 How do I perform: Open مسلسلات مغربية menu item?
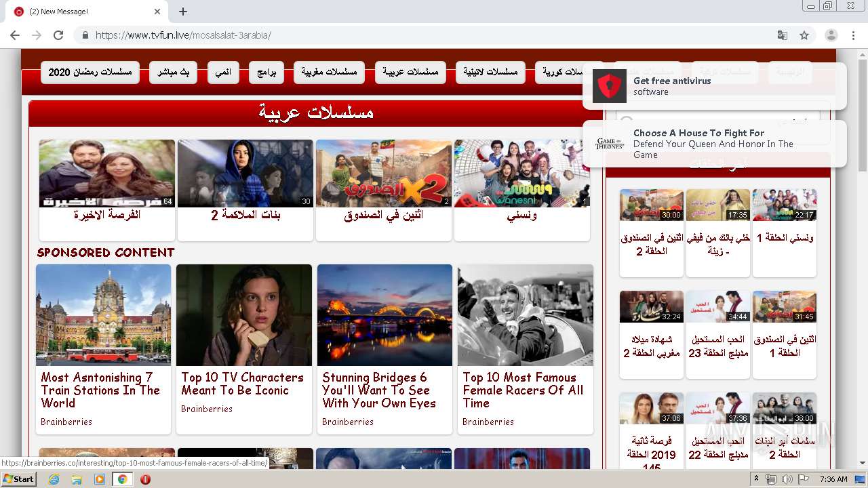tap(330, 73)
